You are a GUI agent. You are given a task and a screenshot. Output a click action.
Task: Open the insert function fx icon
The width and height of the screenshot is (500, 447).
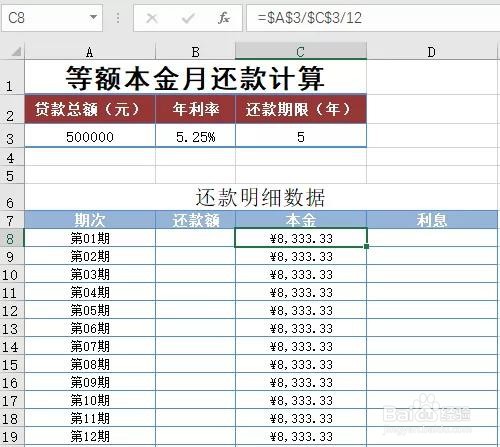coord(224,18)
